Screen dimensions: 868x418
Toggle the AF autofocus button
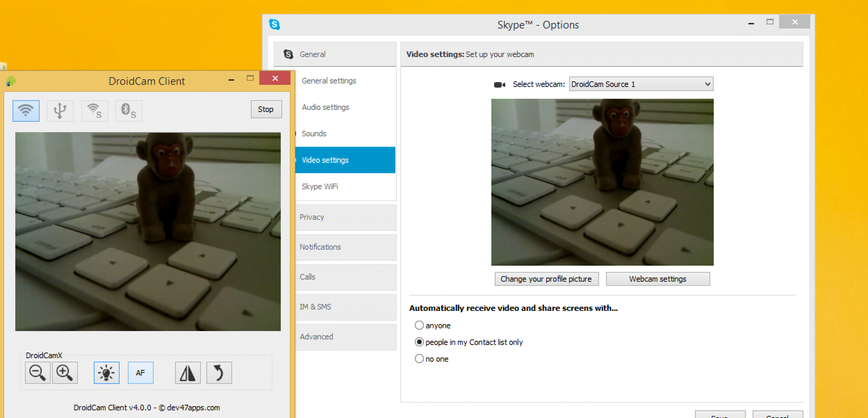click(140, 373)
